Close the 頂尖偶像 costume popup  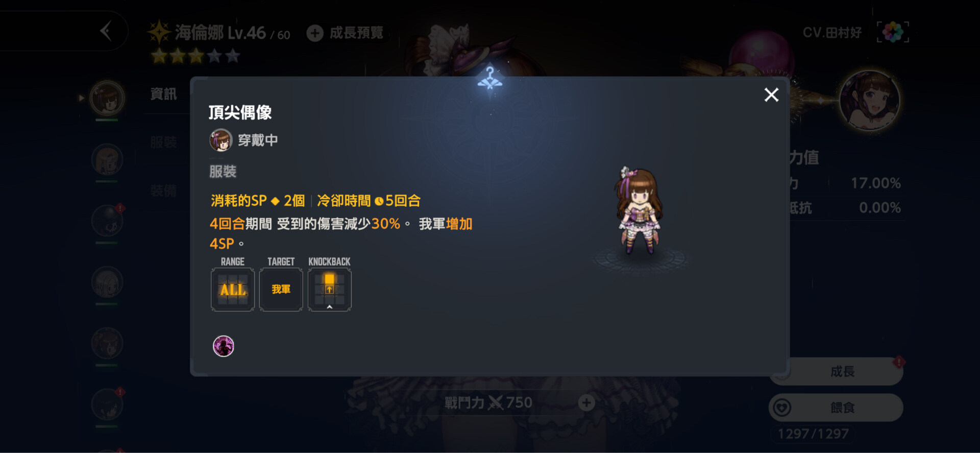pyautogui.click(x=771, y=94)
